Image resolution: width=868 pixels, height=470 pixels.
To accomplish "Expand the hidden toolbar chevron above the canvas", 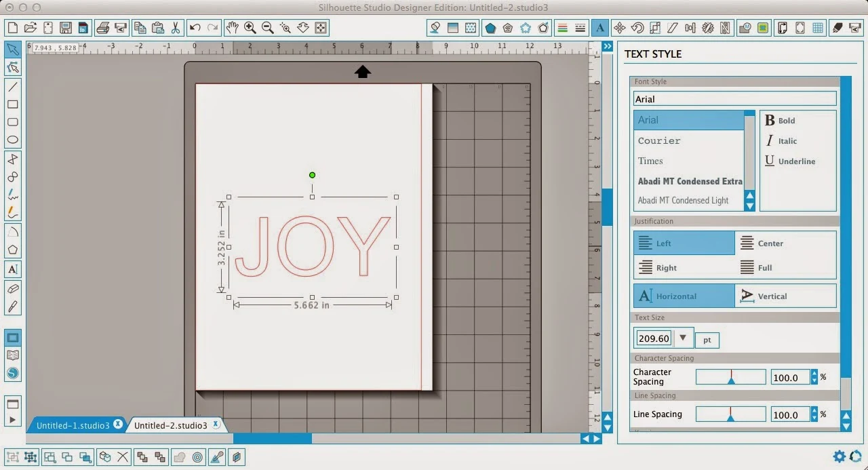I will [x=607, y=46].
